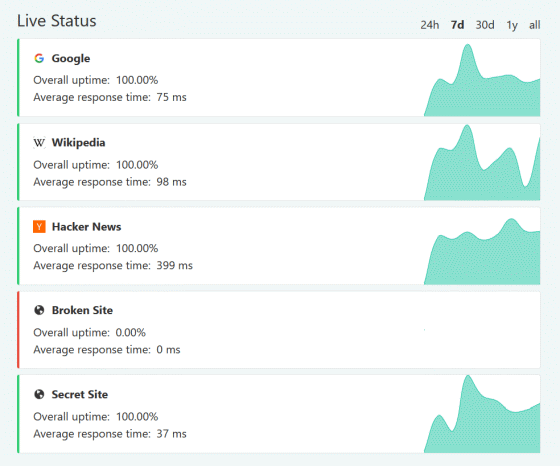Click the Hacker News Y icon
Screen dimensions: 560x466
tap(39, 226)
